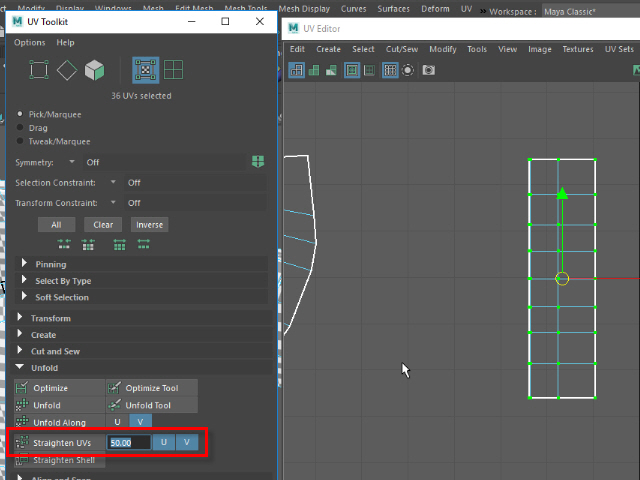Open the Options menu in UV Toolkit

coord(29,43)
